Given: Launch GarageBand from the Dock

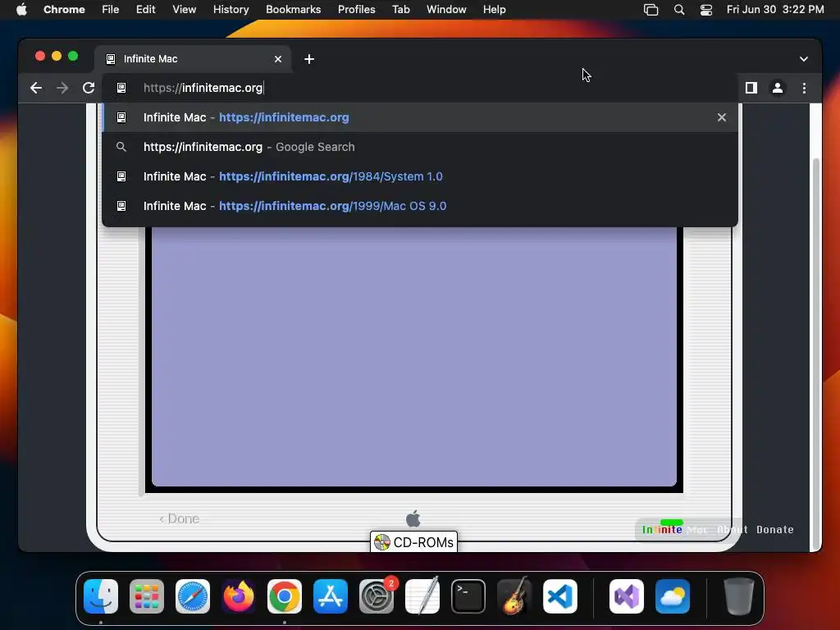Looking at the screenshot, I should pos(514,596).
